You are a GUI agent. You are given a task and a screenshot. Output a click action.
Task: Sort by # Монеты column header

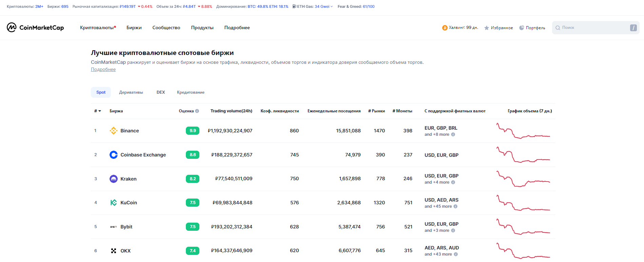tap(402, 111)
